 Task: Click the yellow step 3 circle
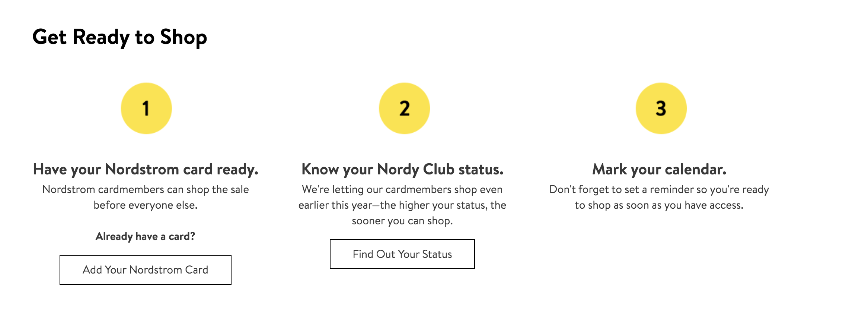661,108
